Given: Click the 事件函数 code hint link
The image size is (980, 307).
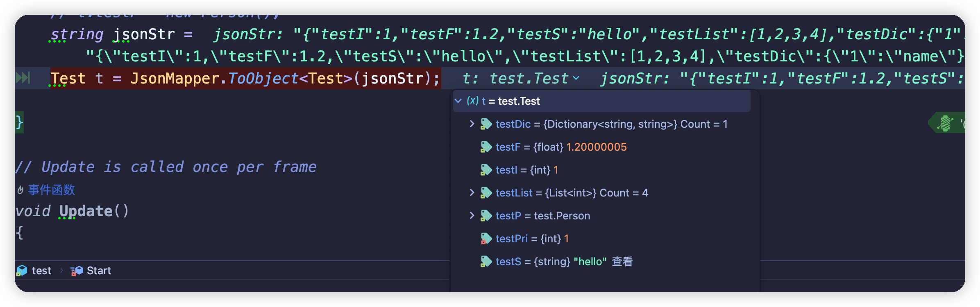Looking at the screenshot, I should coord(52,190).
